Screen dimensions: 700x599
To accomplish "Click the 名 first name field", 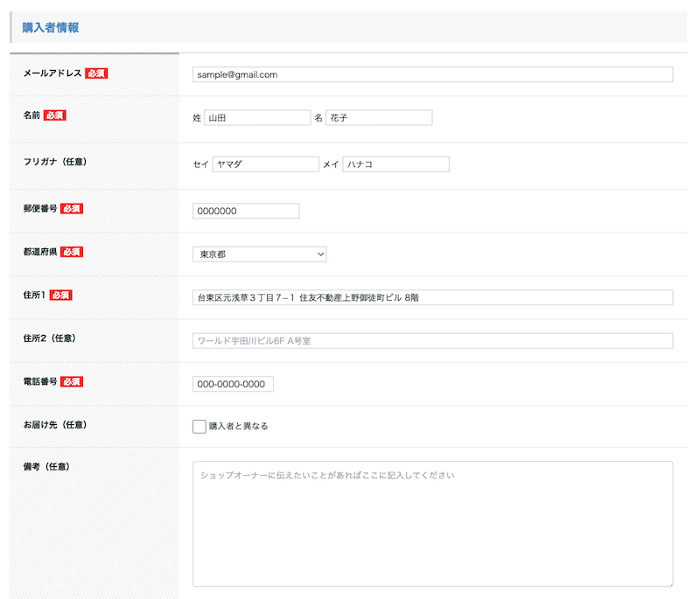I will point(379,118).
